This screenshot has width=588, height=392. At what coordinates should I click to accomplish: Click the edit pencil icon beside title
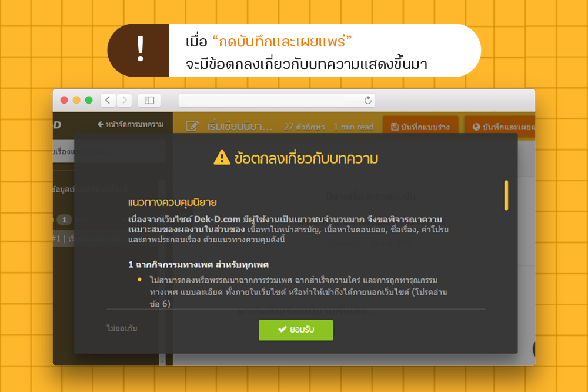tap(192, 126)
